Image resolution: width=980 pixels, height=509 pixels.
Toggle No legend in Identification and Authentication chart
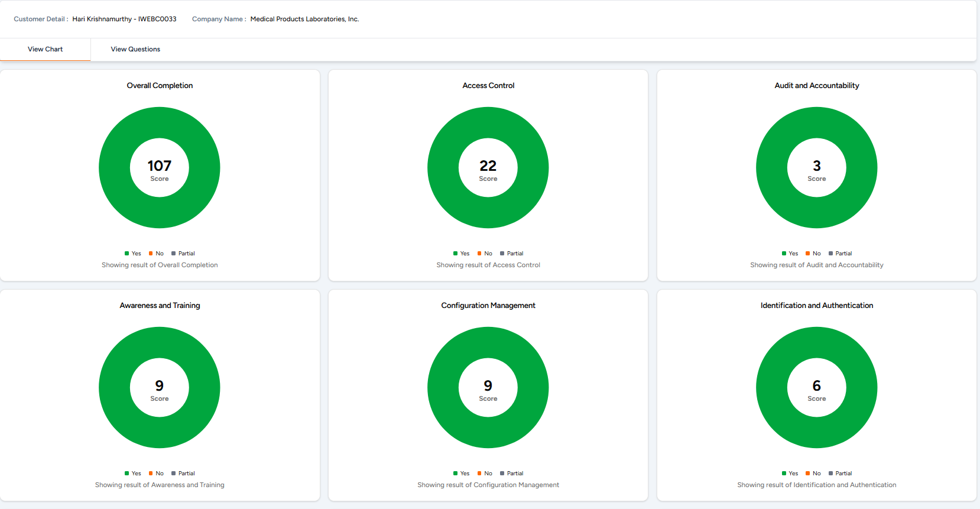pos(813,474)
